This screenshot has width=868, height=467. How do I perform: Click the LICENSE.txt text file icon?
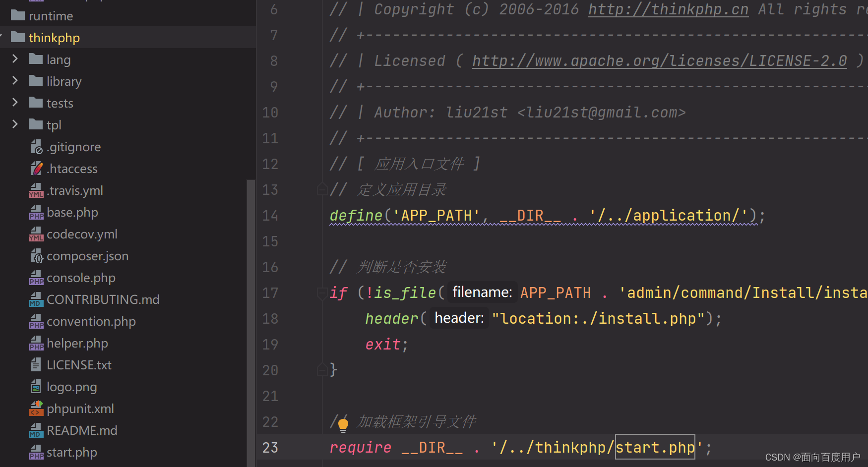[36, 365]
